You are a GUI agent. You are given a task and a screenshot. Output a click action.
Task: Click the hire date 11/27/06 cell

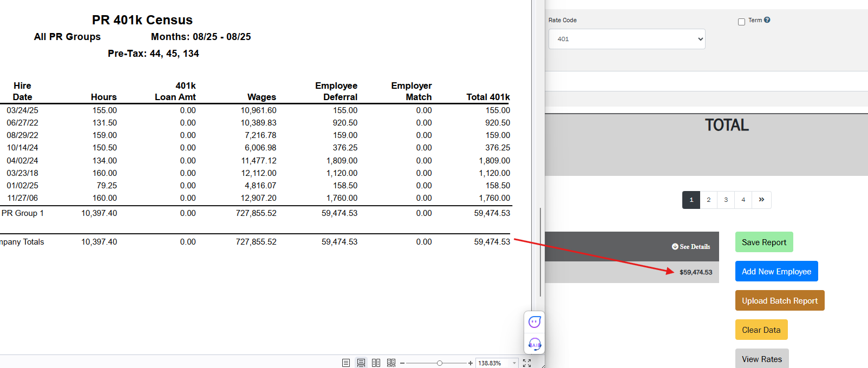click(x=22, y=198)
